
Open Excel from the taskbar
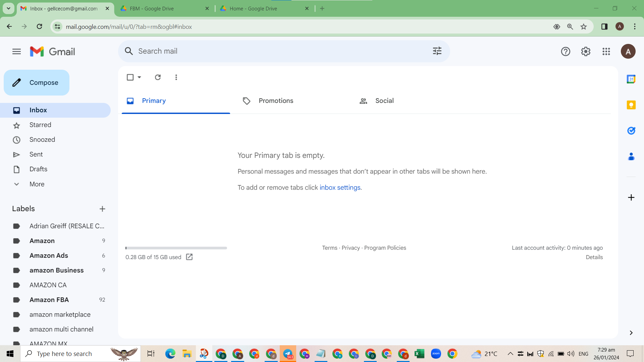[x=419, y=354]
